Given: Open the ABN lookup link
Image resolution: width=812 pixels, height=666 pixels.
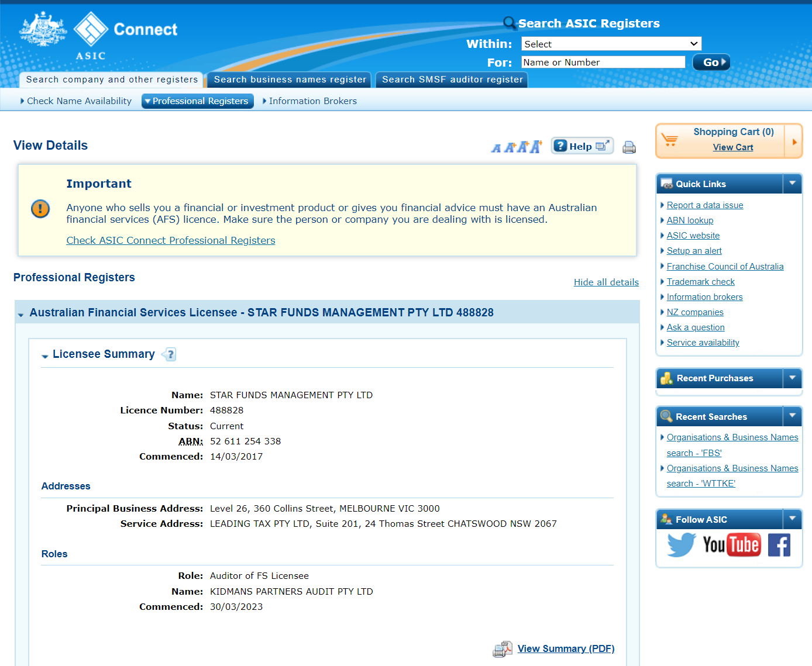Looking at the screenshot, I should coord(690,220).
